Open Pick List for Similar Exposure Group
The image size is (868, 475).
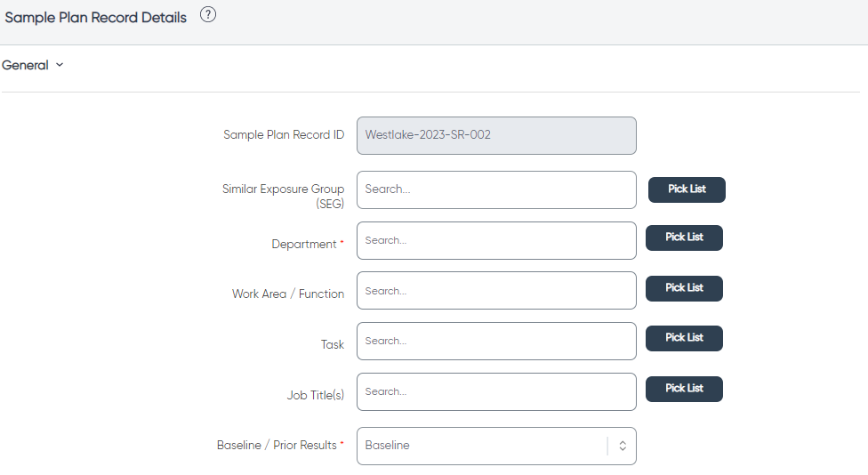(x=687, y=189)
